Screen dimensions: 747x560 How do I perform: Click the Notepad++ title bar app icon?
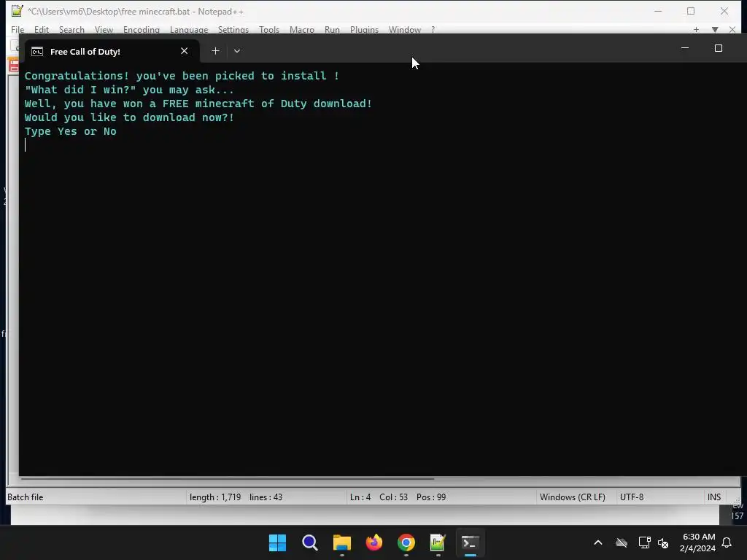(18, 10)
